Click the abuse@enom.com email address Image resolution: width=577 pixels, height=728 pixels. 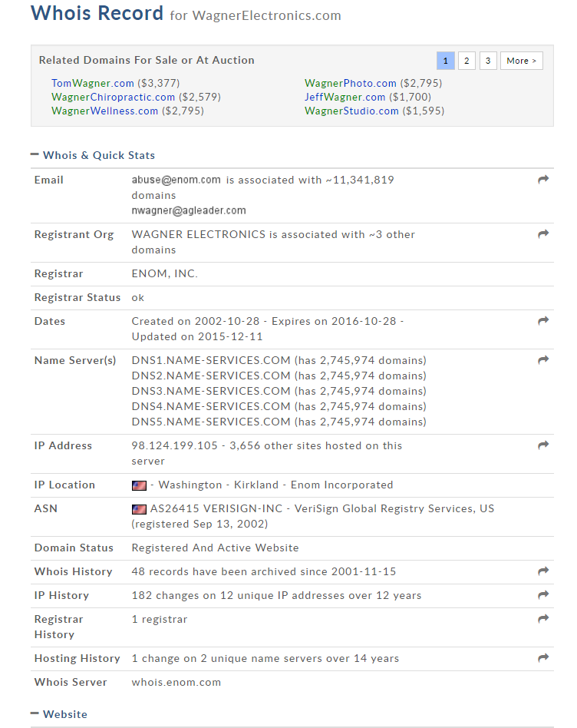tap(176, 180)
